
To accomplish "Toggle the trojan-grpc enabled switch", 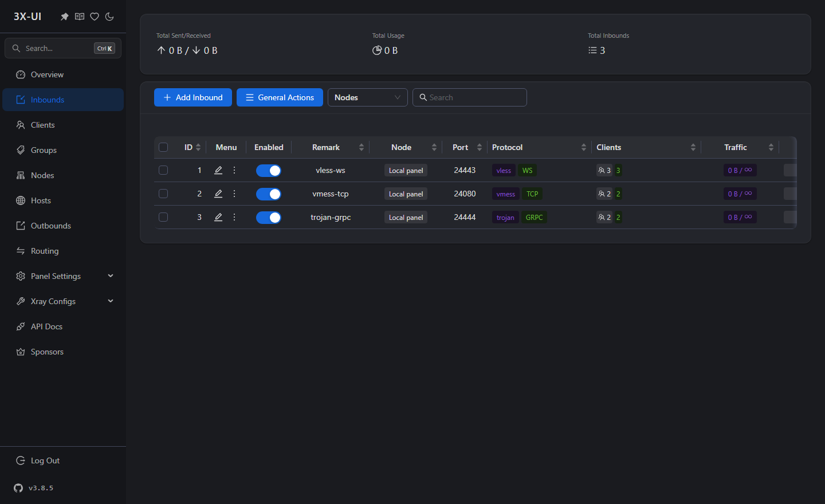I will click(x=269, y=218).
